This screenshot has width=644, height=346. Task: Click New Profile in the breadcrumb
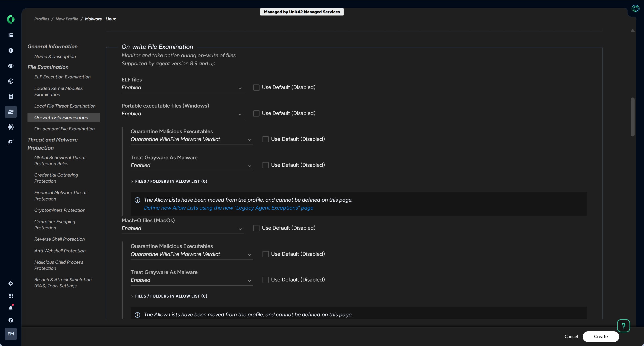coord(67,19)
